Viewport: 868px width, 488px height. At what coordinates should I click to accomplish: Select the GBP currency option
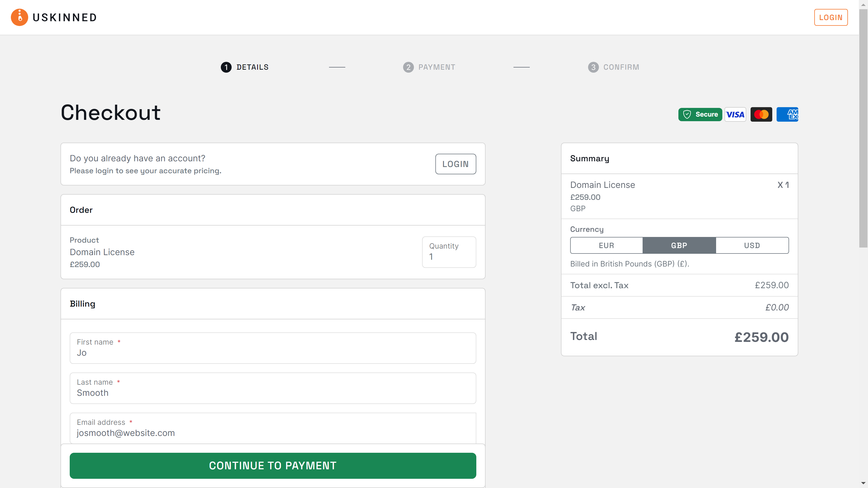pyautogui.click(x=679, y=245)
